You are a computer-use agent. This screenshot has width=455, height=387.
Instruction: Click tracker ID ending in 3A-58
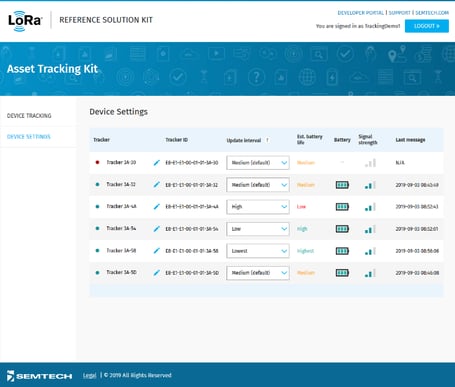(x=192, y=251)
